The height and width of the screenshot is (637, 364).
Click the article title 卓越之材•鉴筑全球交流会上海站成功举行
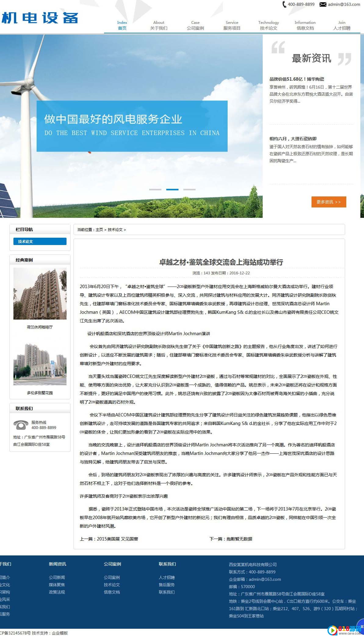(221, 262)
